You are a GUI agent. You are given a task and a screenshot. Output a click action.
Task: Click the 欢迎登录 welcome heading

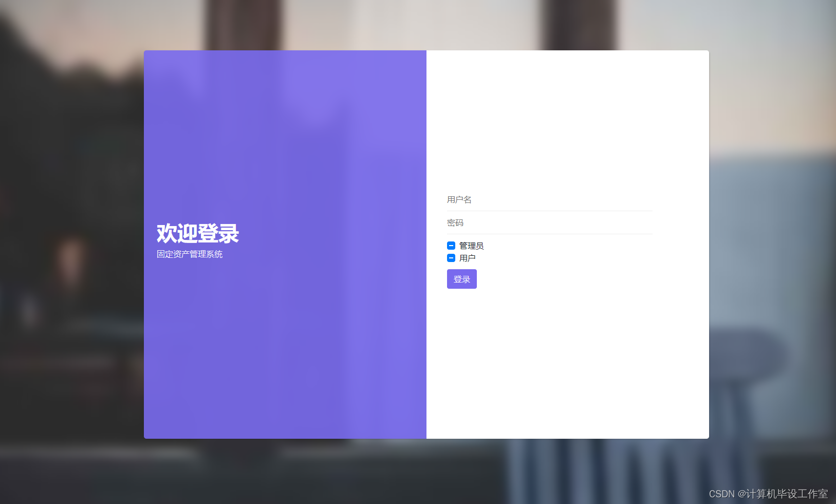click(197, 233)
